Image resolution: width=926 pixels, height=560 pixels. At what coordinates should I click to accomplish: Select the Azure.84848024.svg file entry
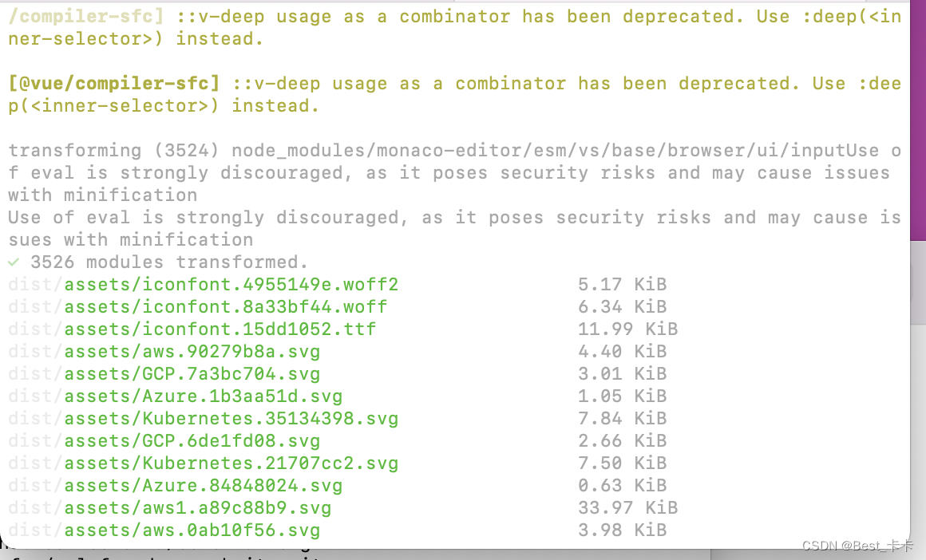tap(203, 485)
